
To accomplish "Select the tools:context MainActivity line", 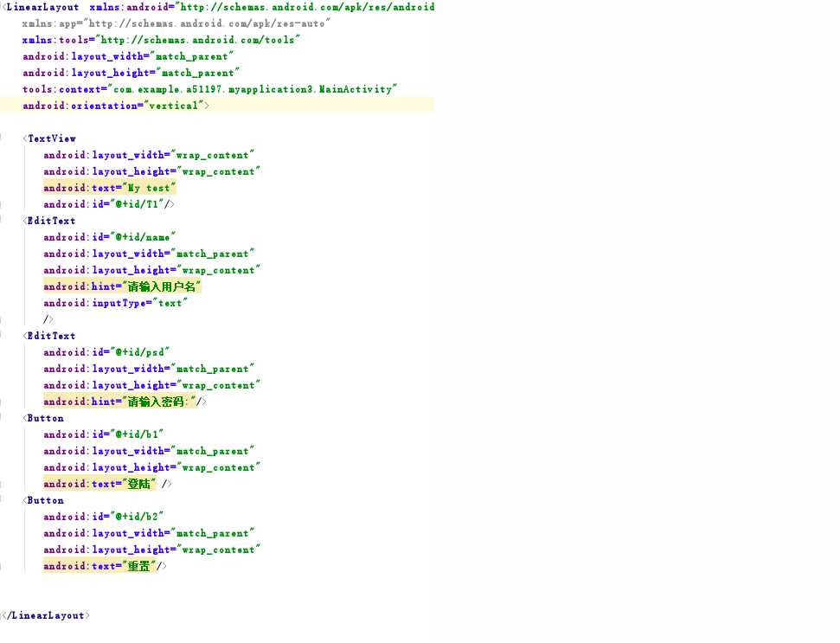I will pyautogui.click(x=209, y=89).
